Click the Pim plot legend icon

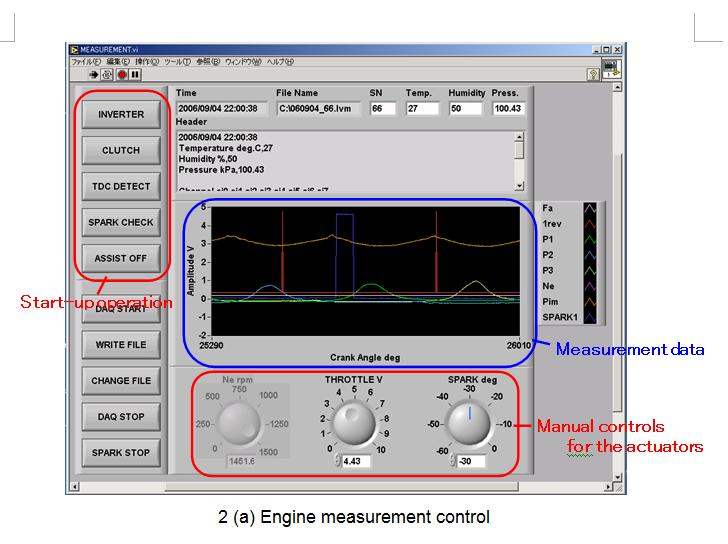point(590,302)
